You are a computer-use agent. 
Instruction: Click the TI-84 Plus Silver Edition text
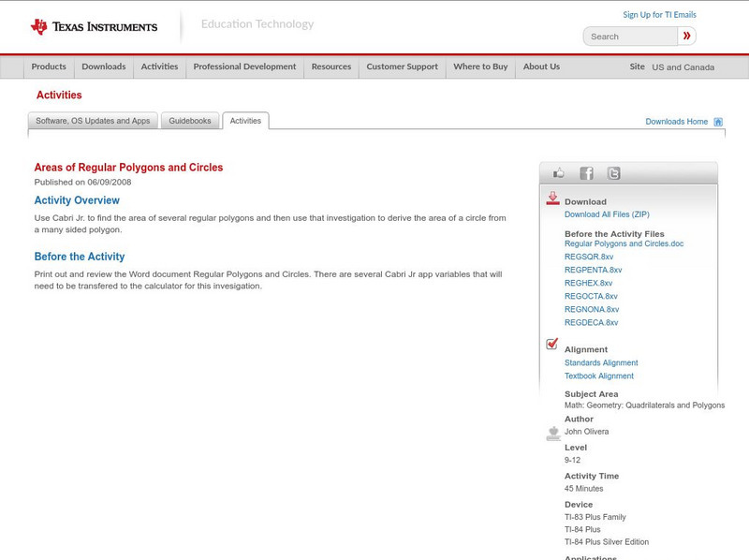tap(607, 542)
